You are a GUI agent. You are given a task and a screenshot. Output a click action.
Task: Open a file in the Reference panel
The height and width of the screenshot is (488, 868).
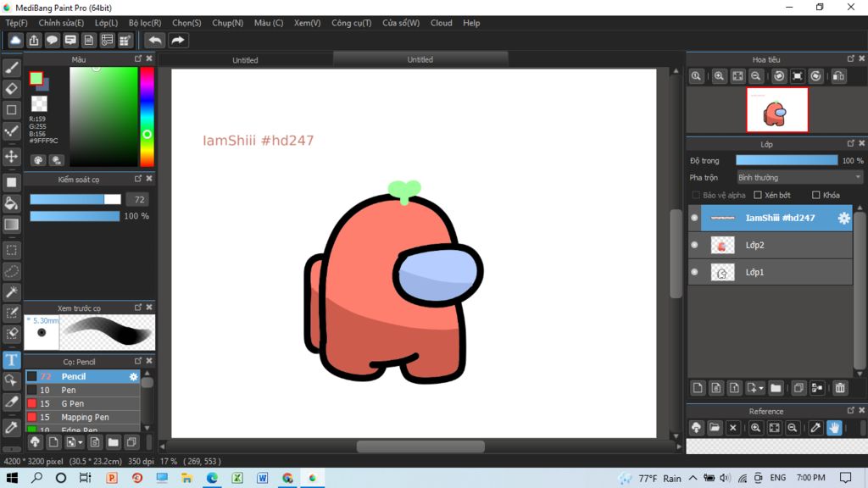coord(715,428)
